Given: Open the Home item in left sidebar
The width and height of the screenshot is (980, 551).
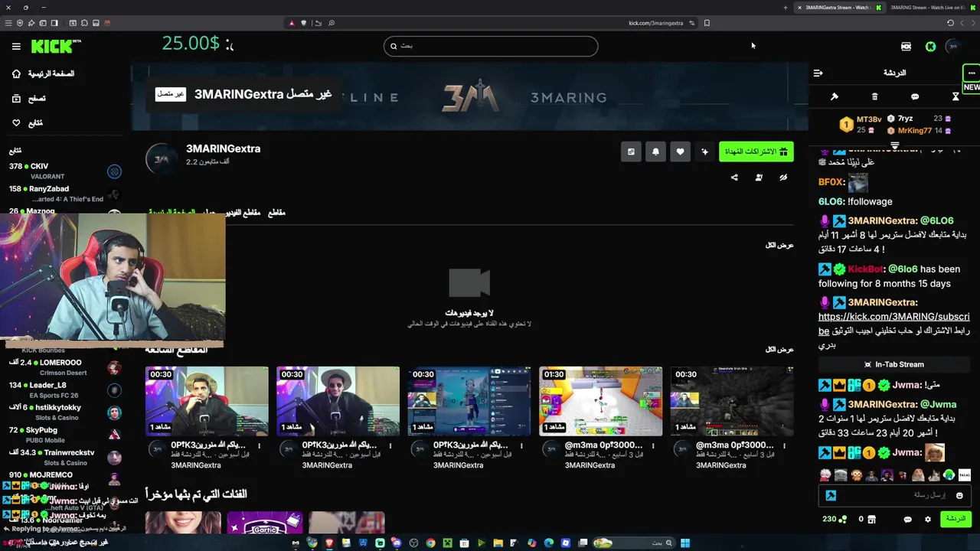Looking at the screenshot, I should point(43,74).
